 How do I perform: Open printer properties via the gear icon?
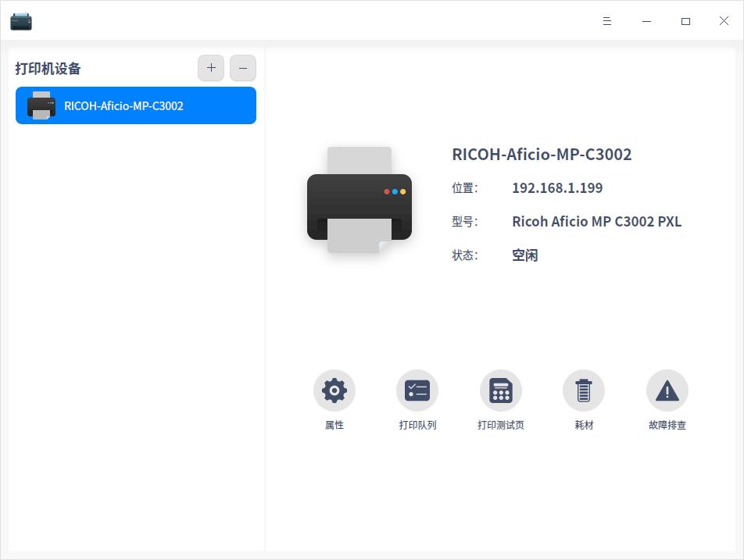click(334, 390)
